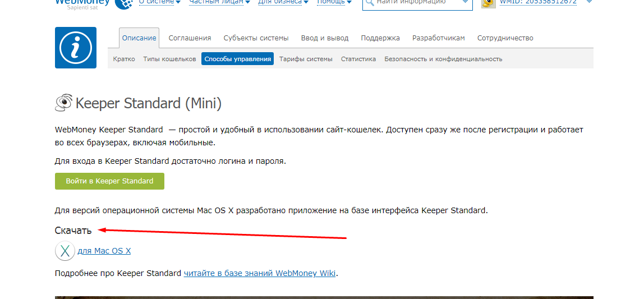This screenshot has height=299, width=644.
Task: Expand the 'Для бизнеса' dropdown menu
Action: tap(284, 2)
